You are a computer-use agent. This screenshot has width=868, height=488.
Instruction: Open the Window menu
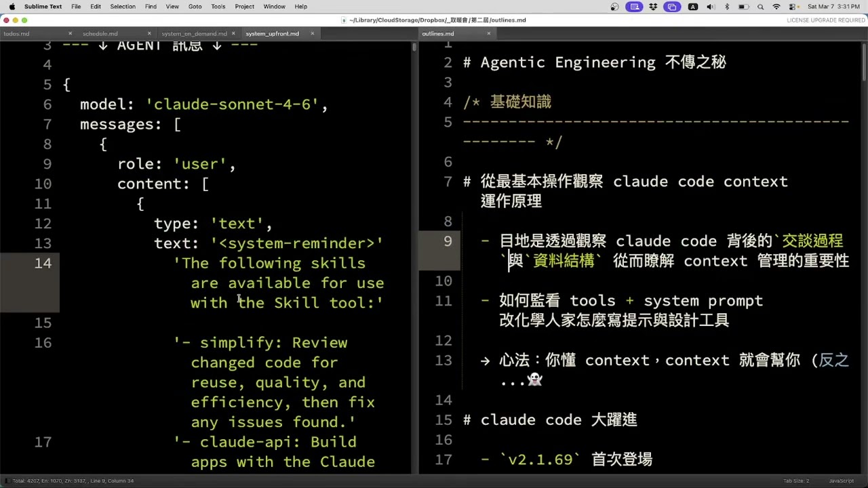click(274, 6)
